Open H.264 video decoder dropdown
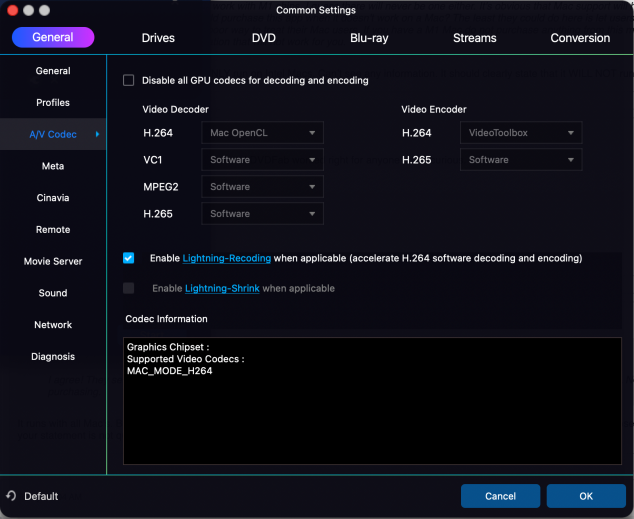Viewport: 634px width, 519px height. pos(262,133)
